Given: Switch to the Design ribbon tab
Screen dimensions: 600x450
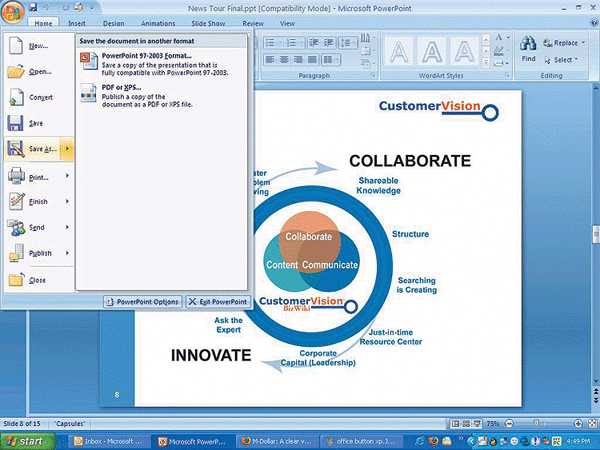Looking at the screenshot, I should (x=114, y=23).
